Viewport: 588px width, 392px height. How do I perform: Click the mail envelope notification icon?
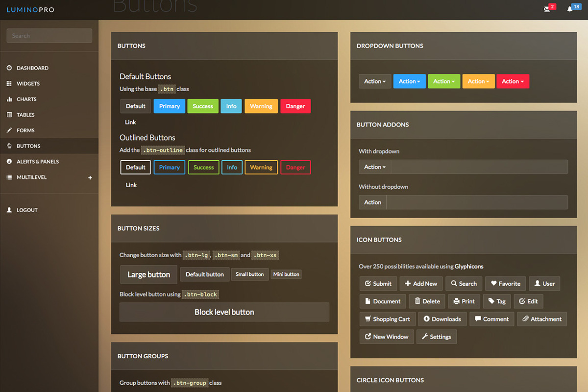[547, 9]
